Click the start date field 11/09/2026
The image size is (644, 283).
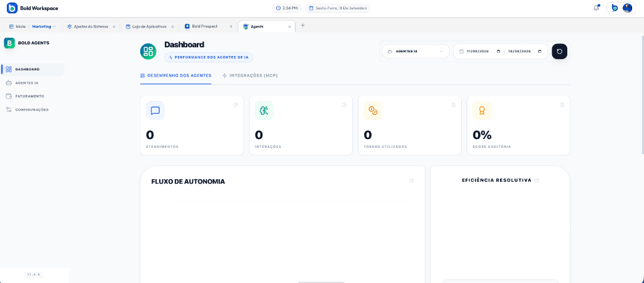click(x=478, y=52)
